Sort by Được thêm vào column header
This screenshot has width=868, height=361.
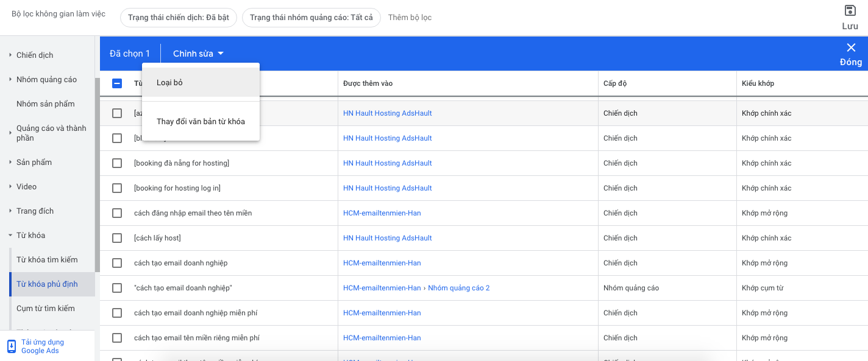click(368, 83)
